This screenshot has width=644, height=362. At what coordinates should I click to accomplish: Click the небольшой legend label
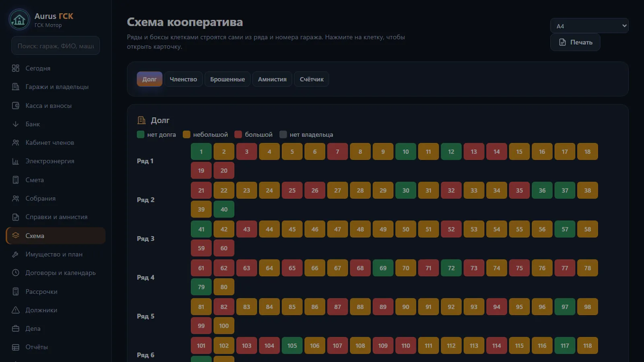tap(211, 135)
